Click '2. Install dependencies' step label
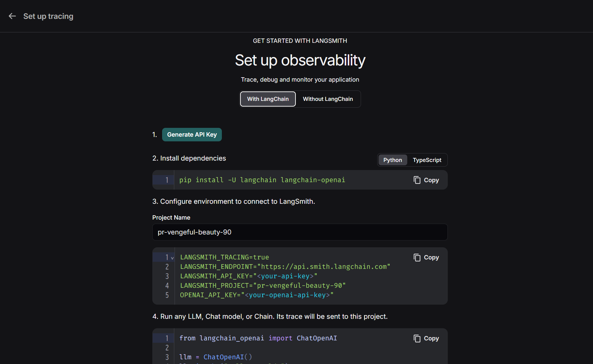This screenshot has width=593, height=364. [x=189, y=158]
